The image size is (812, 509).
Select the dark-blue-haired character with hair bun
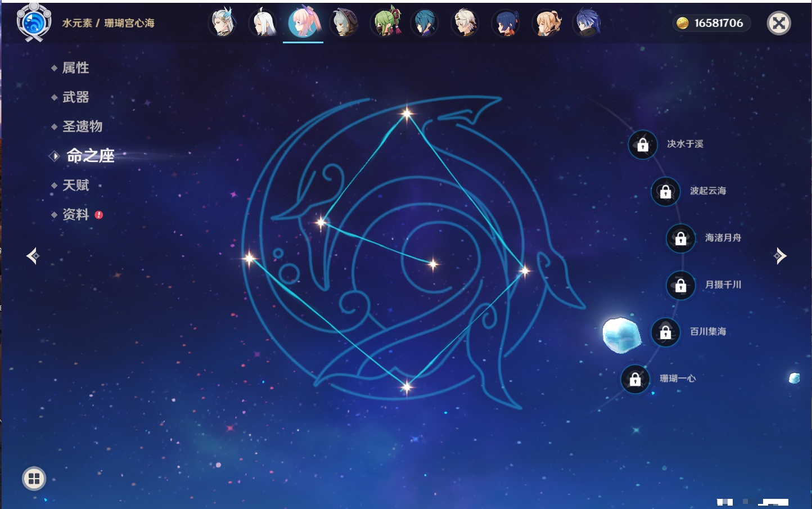506,23
